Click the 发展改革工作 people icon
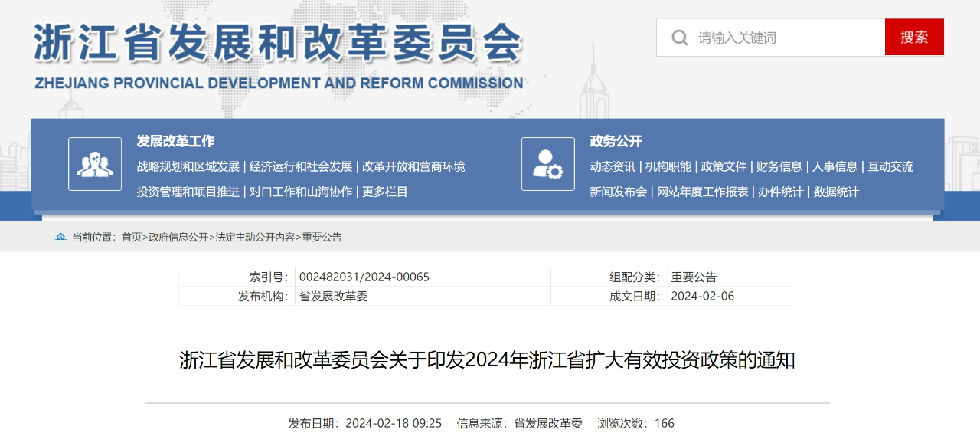The image size is (980, 433). pos(95,164)
